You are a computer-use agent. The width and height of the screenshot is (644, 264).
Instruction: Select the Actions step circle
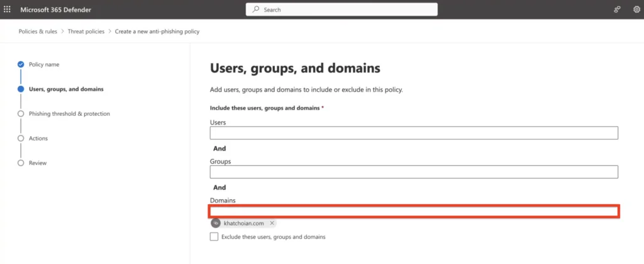point(21,139)
